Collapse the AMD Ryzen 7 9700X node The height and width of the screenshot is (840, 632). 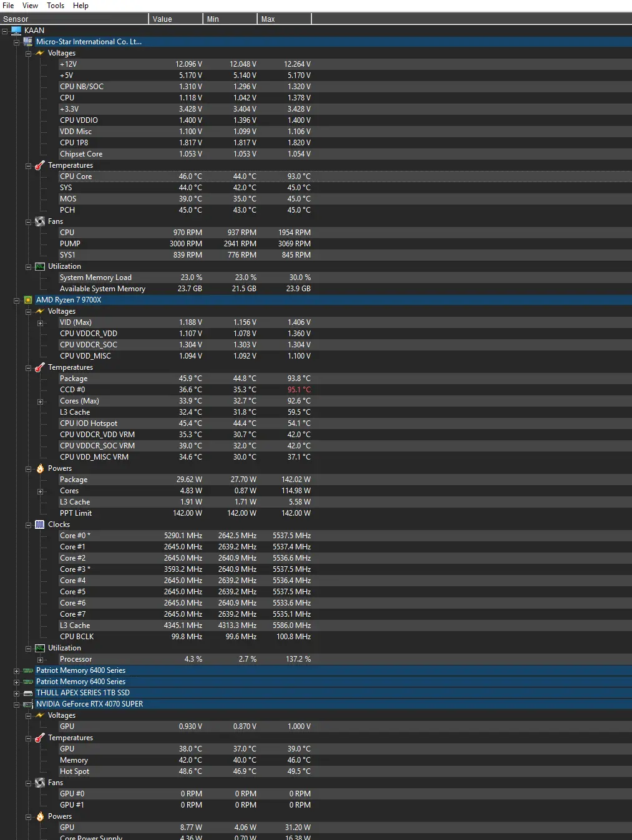17,300
